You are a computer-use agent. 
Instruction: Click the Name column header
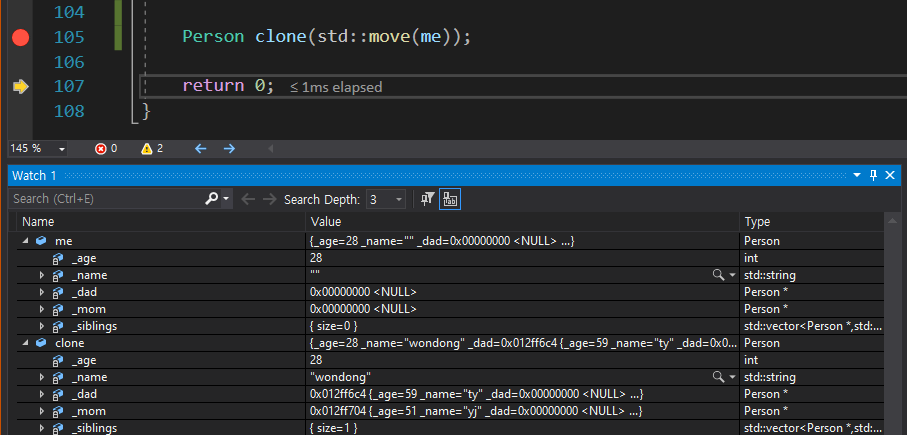pyautogui.click(x=38, y=222)
